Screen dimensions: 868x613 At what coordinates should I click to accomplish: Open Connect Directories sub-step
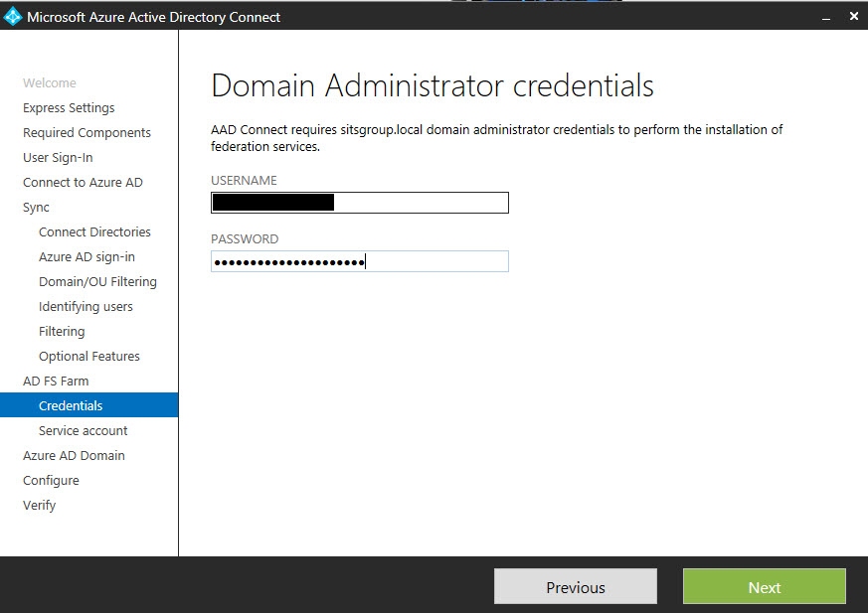coord(94,232)
